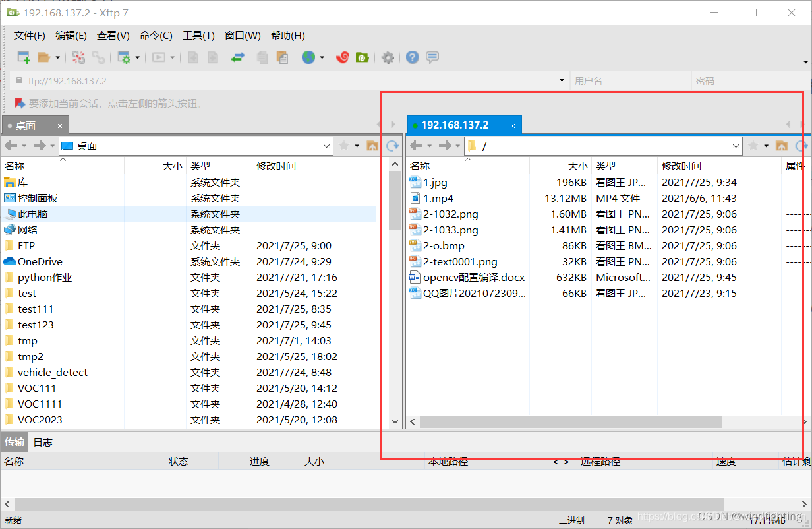Viewport: 812px width, 529px height.
Task: Open the 帮助(H) menu
Action: pos(288,36)
